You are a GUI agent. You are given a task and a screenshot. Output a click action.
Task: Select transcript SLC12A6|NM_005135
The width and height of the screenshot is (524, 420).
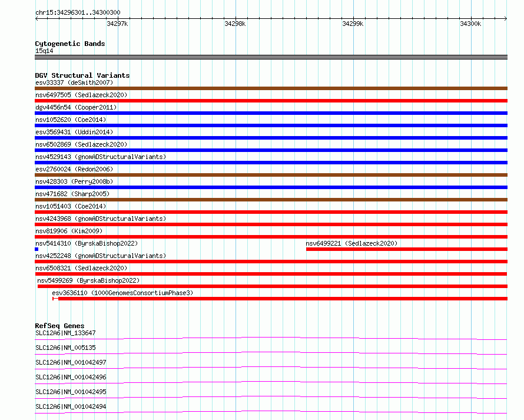coord(65,348)
